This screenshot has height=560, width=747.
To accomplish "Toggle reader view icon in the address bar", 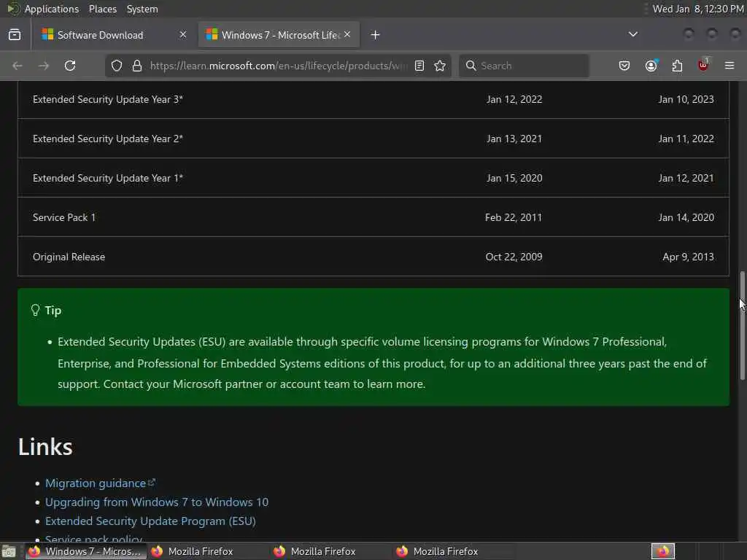I will click(x=419, y=66).
